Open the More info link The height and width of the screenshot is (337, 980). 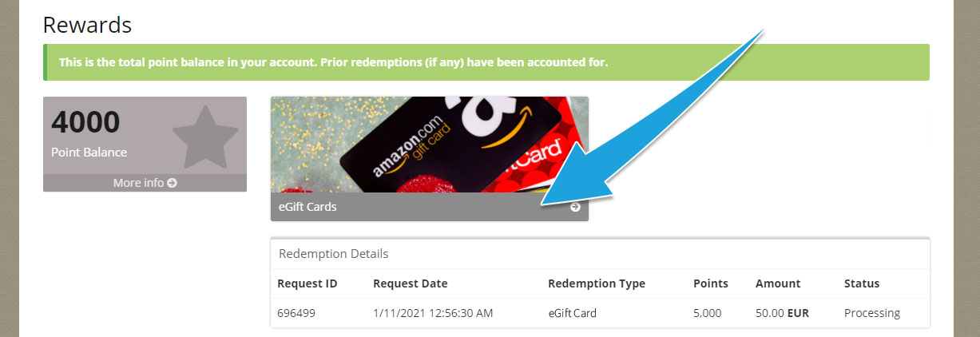coord(145,183)
